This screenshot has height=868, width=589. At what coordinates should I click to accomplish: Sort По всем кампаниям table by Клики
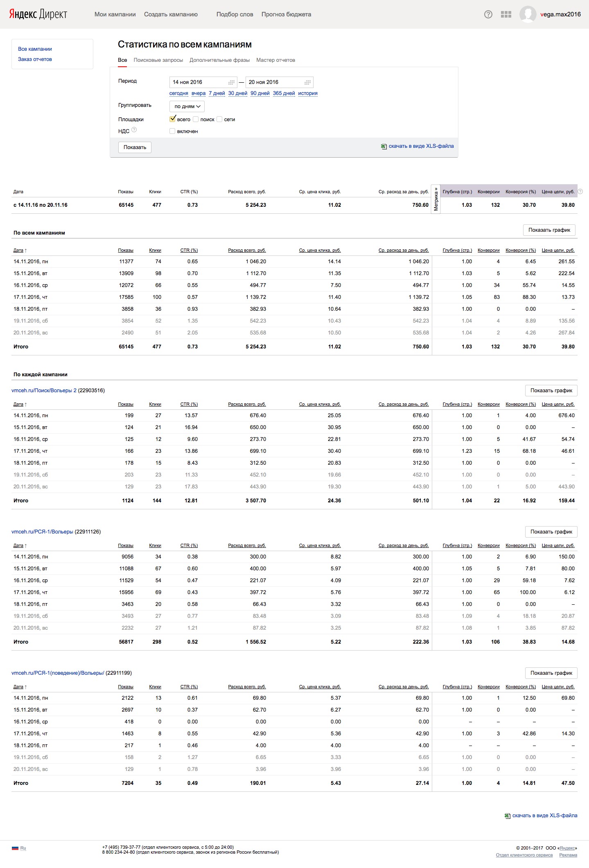coord(155,250)
